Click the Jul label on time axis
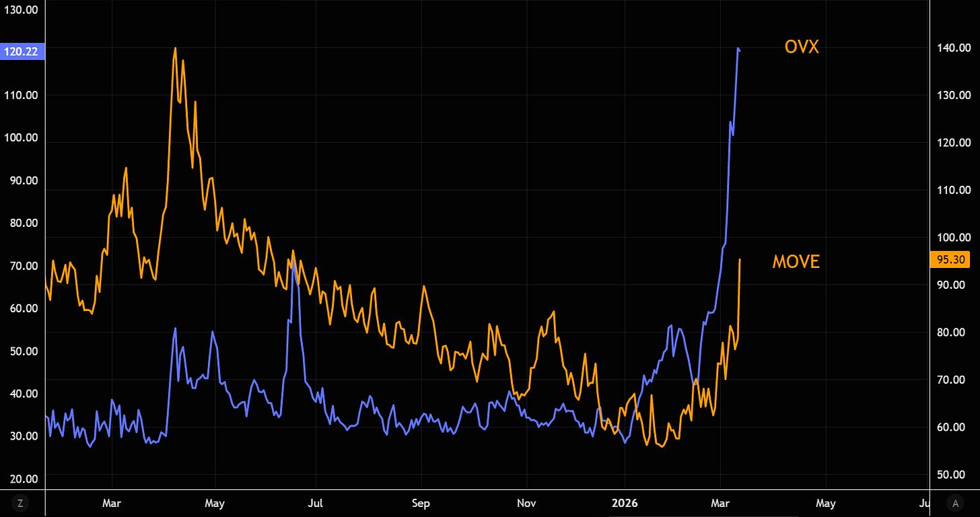Screen dimensions: 980x517 tap(316, 503)
